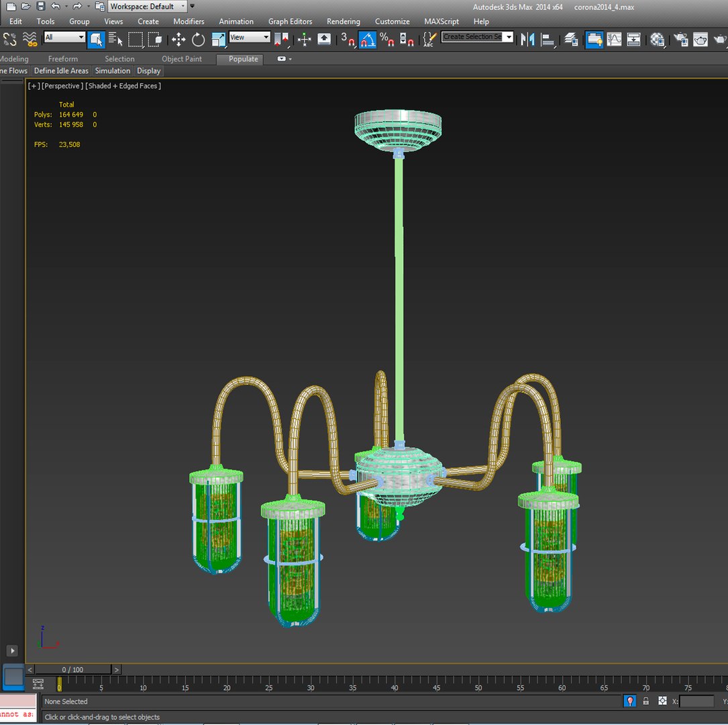The image size is (728, 725).
Task: Click the New Scene icon
Action: pos(11,7)
